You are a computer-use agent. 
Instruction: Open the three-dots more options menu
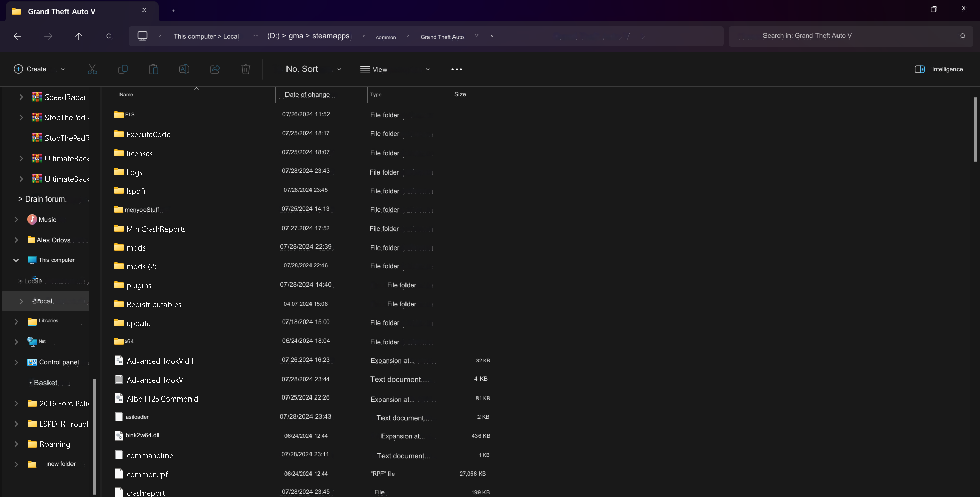click(457, 69)
